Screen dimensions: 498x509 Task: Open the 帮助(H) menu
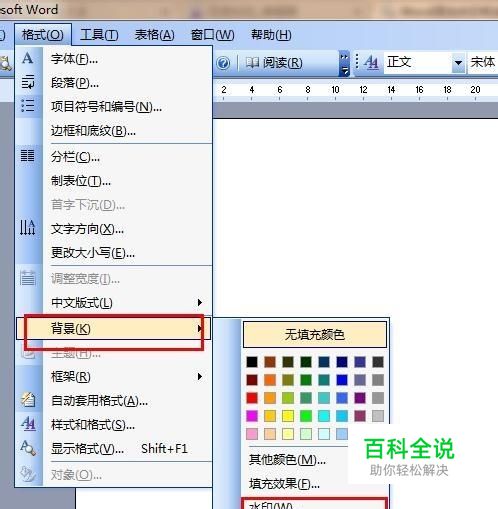[x=271, y=35]
